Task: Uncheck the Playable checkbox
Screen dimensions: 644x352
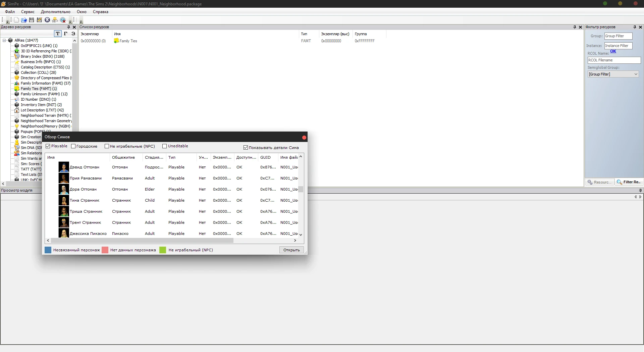Action: (48, 146)
